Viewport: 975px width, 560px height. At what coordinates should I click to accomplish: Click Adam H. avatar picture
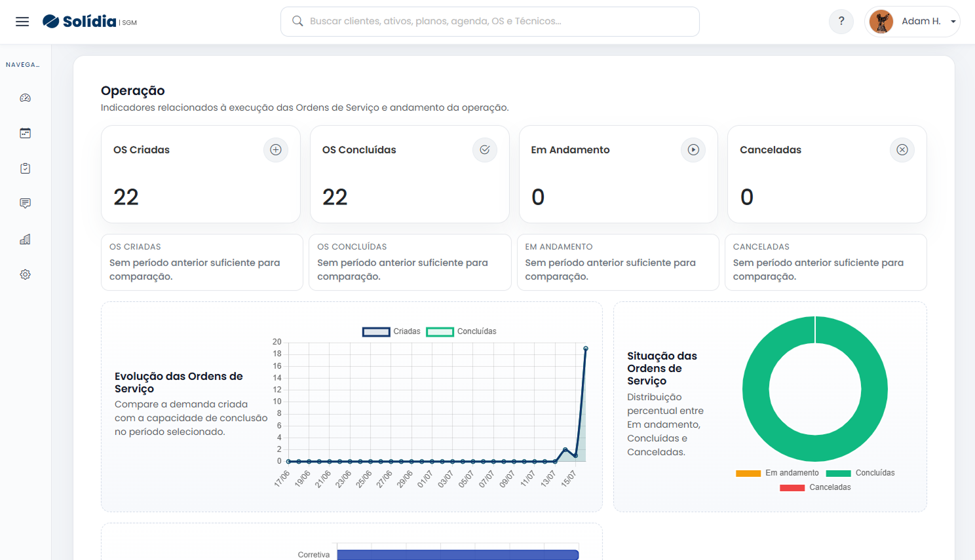click(881, 22)
